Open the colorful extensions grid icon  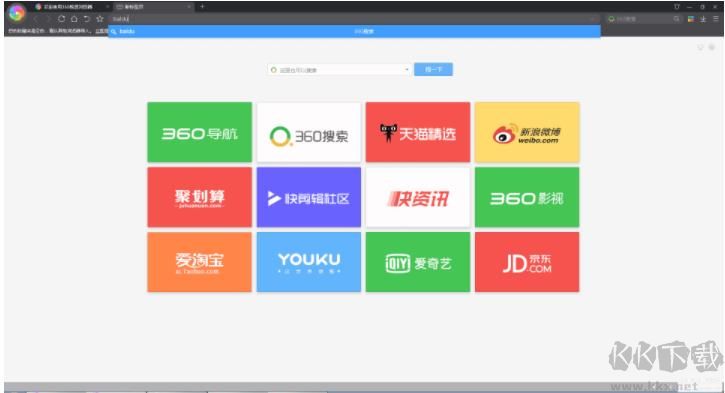691,19
